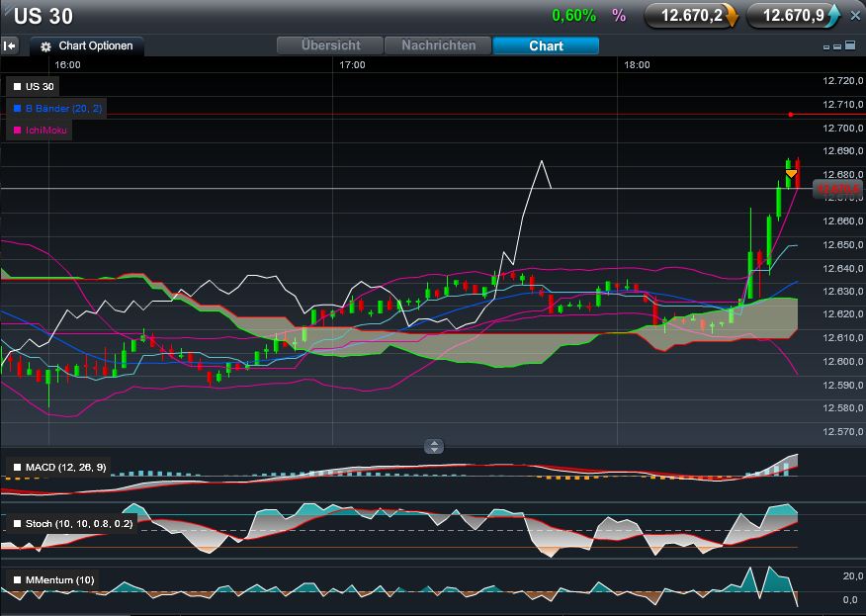Toggle visibility of the US 30 series
866x616 pixels.
point(16,87)
